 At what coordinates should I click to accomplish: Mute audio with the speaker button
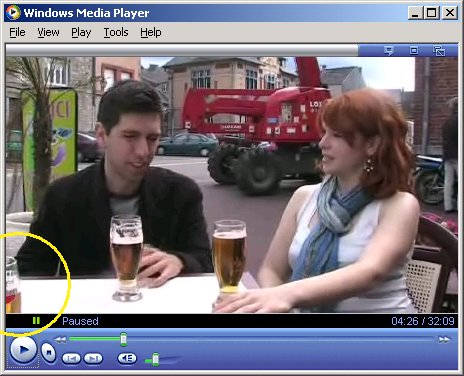127,358
